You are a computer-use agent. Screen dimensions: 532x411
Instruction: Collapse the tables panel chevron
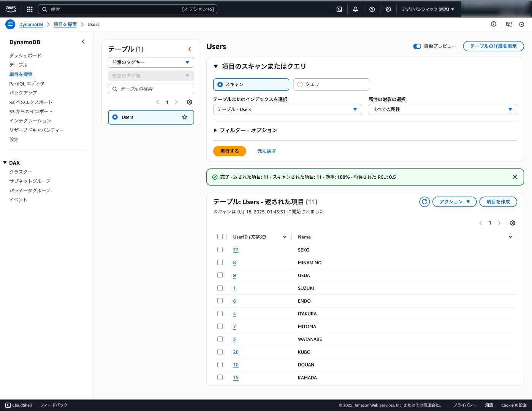190,49
